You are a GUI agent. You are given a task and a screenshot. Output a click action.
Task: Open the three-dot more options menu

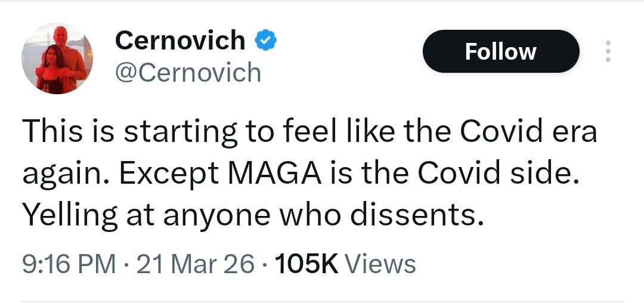pyautogui.click(x=608, y=52)
